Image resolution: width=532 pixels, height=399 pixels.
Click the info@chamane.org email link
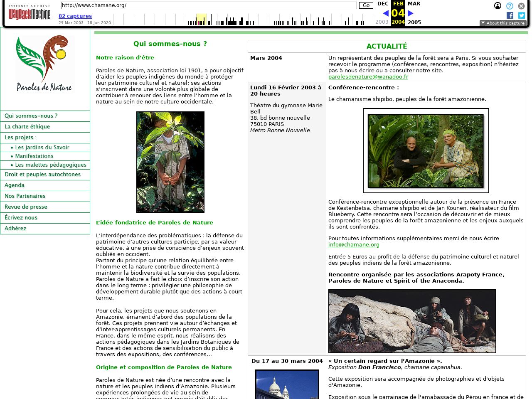pyautogui.click(x=354, y=245)
